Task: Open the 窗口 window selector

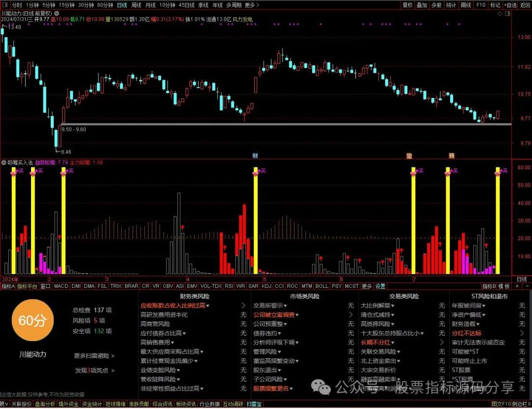Action: [x=45, y=286]
